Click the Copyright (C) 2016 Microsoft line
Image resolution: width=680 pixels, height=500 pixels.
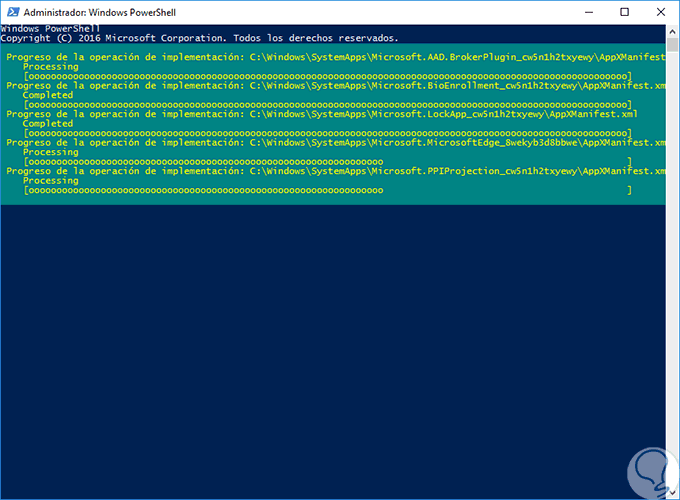click(199, 38)
